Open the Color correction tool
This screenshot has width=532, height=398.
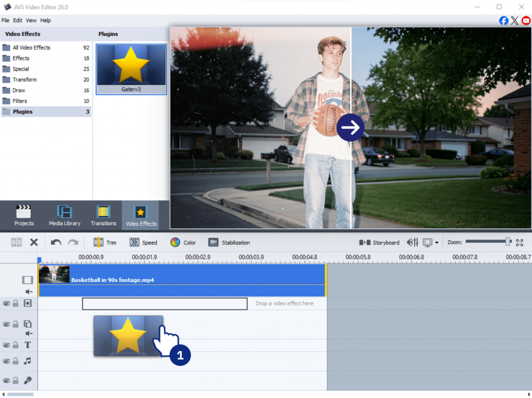(x=183, y=242)
